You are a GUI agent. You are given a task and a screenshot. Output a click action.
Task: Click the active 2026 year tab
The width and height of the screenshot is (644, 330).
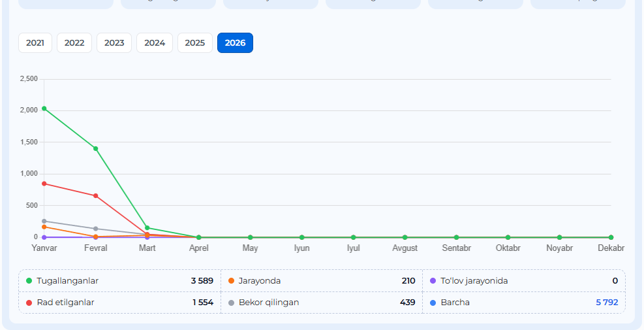235,43
